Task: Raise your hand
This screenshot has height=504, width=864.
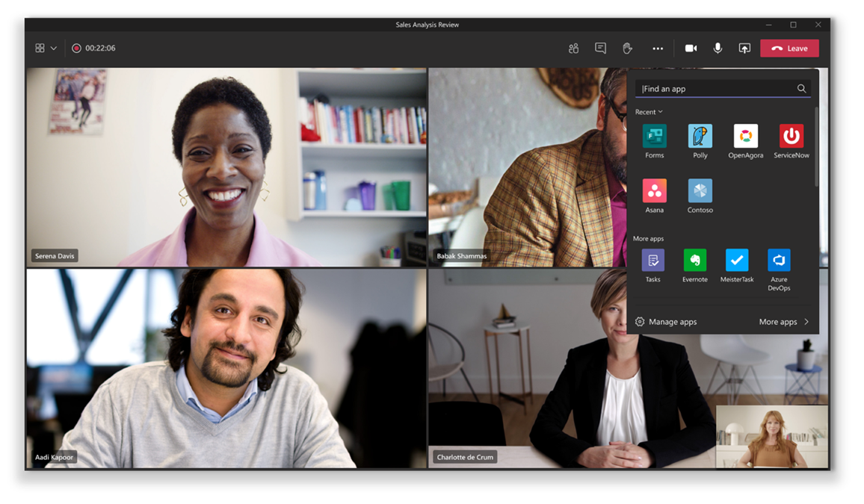Action: coord(627,48)
